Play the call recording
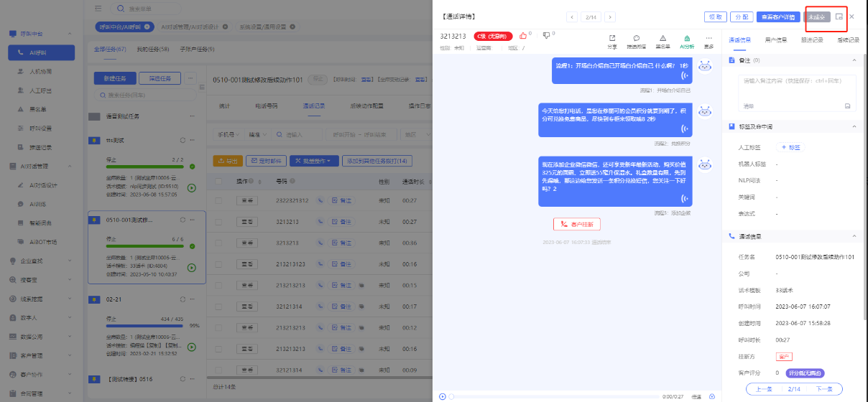This screenshot has width=868, height=402. (443, 396)
